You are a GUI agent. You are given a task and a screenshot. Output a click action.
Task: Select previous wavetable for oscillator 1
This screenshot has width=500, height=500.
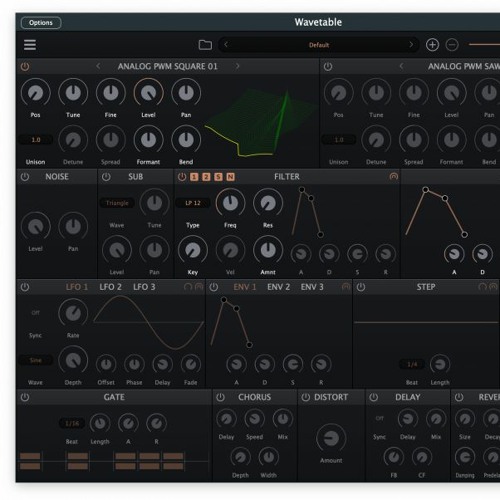click(x=98, y=66)
